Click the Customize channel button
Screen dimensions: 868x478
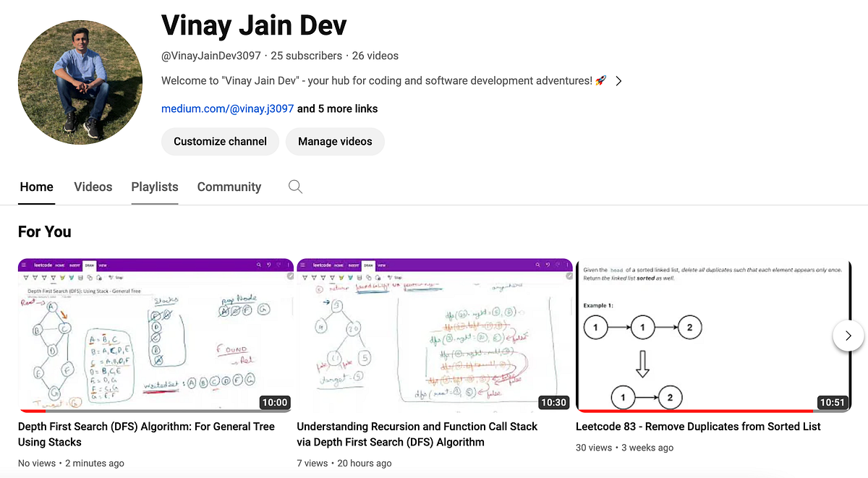[x=220, y=142]
